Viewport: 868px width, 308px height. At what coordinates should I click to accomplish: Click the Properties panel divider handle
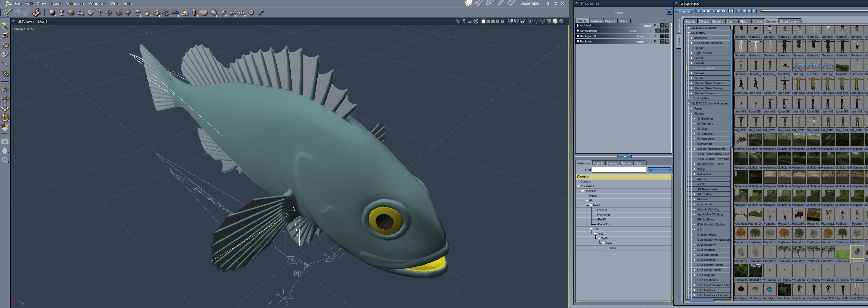coord(624,157)
